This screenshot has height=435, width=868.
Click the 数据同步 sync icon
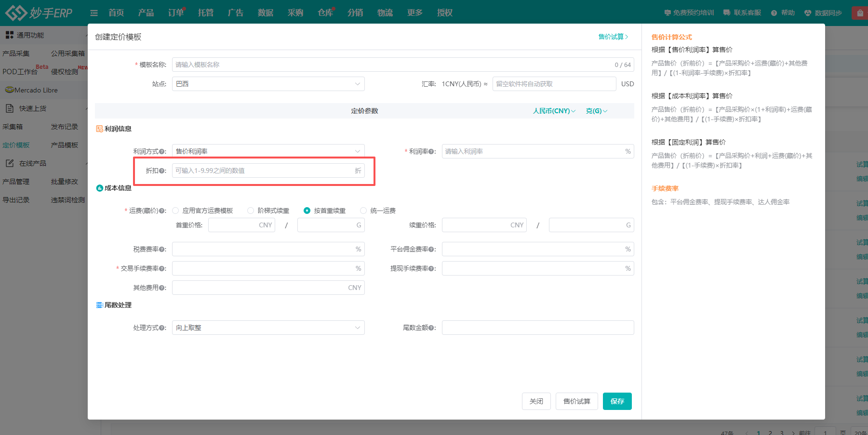pos(808,13)
